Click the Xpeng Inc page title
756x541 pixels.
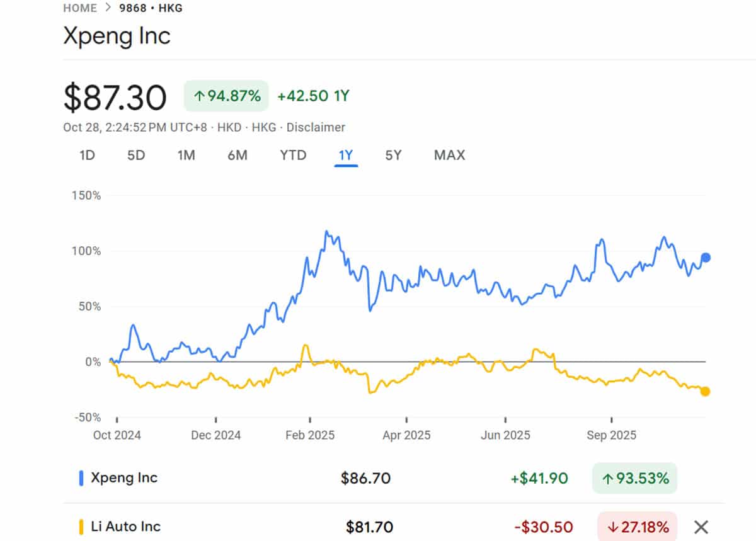pyautogui.click(x=115, y=37)
